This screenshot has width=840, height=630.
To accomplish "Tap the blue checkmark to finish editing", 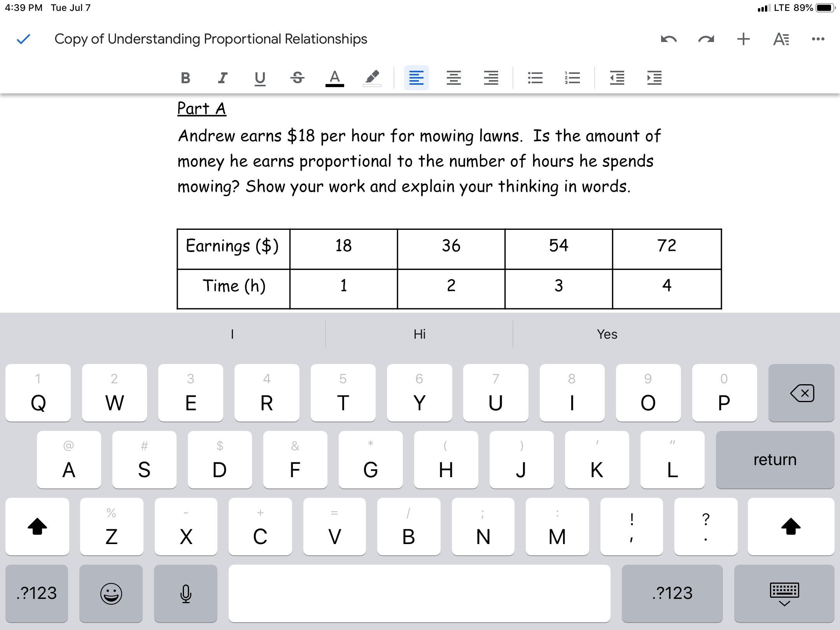I will coord(24,39).
